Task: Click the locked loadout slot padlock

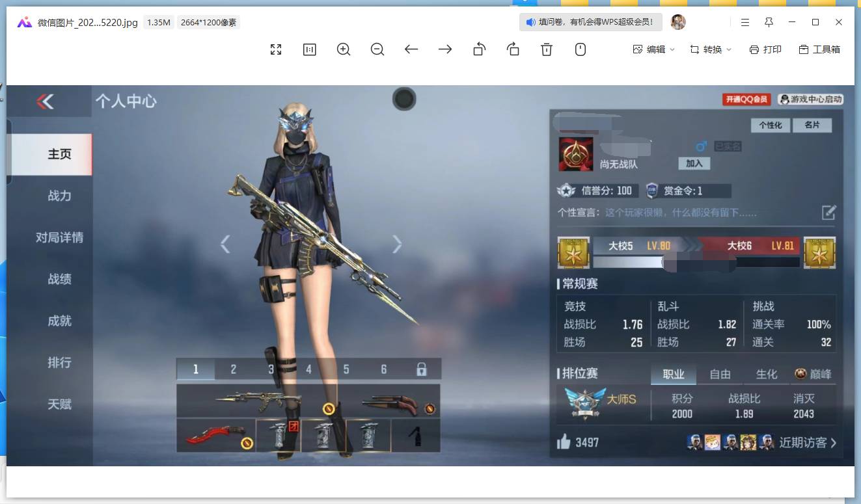Action: point(422,369)
